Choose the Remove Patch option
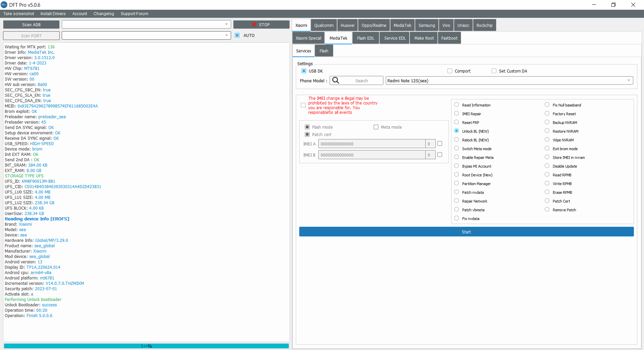This screenshot has height=350, width=644. 547,210
